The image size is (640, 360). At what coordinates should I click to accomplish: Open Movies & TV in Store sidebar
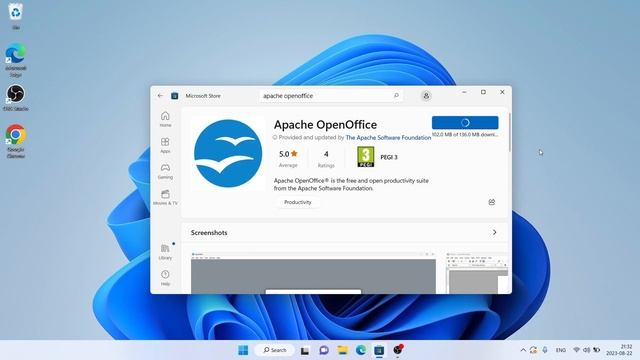165,198
